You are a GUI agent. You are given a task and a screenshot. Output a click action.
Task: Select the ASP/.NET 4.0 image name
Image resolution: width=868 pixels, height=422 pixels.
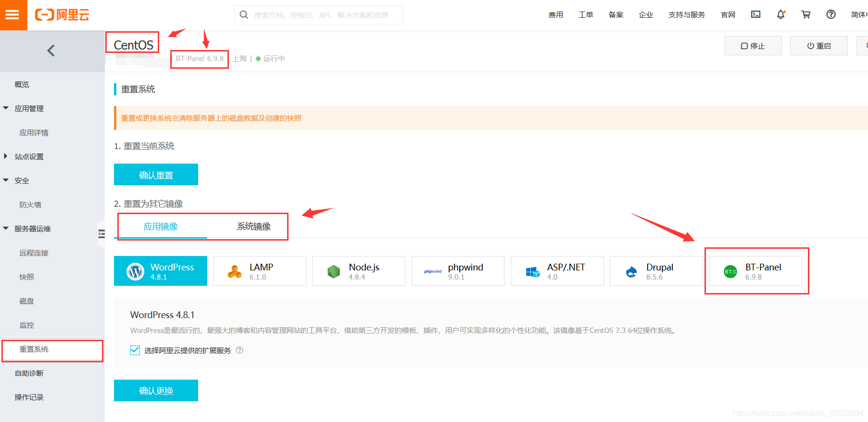pos(566,267)
